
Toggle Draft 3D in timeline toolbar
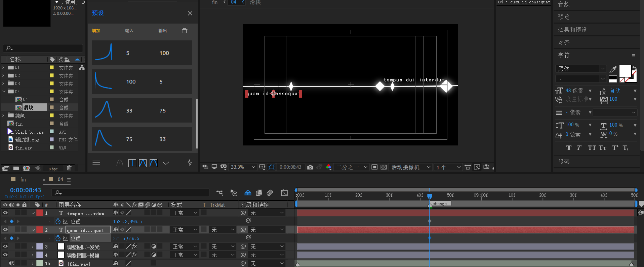[x=233, y=193]
